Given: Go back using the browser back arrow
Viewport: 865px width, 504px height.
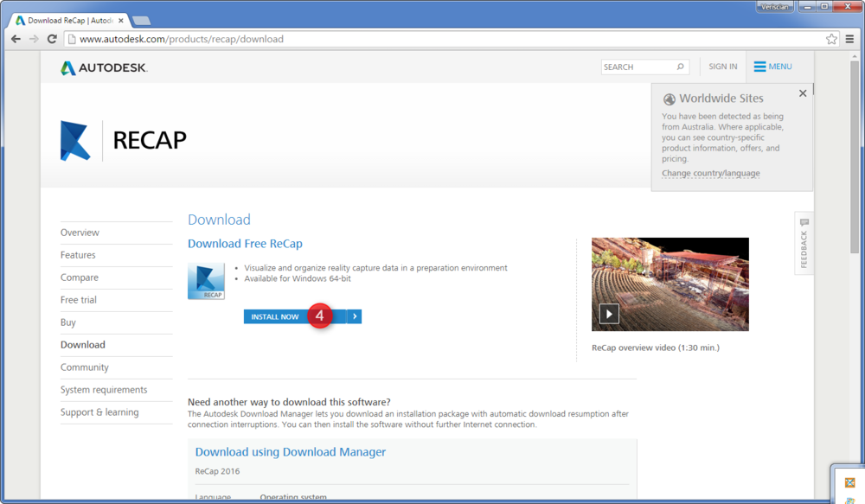Looking at the screenshot, I should [x=16, y=39].
